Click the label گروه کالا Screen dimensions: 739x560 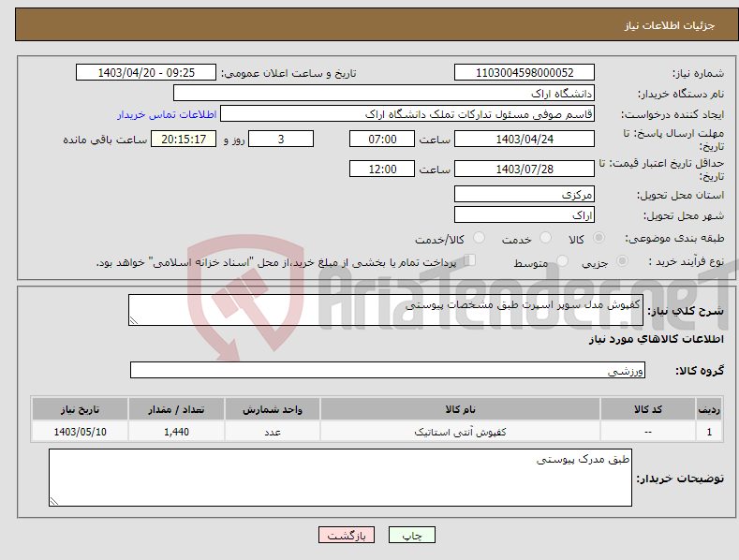(700, 371)
